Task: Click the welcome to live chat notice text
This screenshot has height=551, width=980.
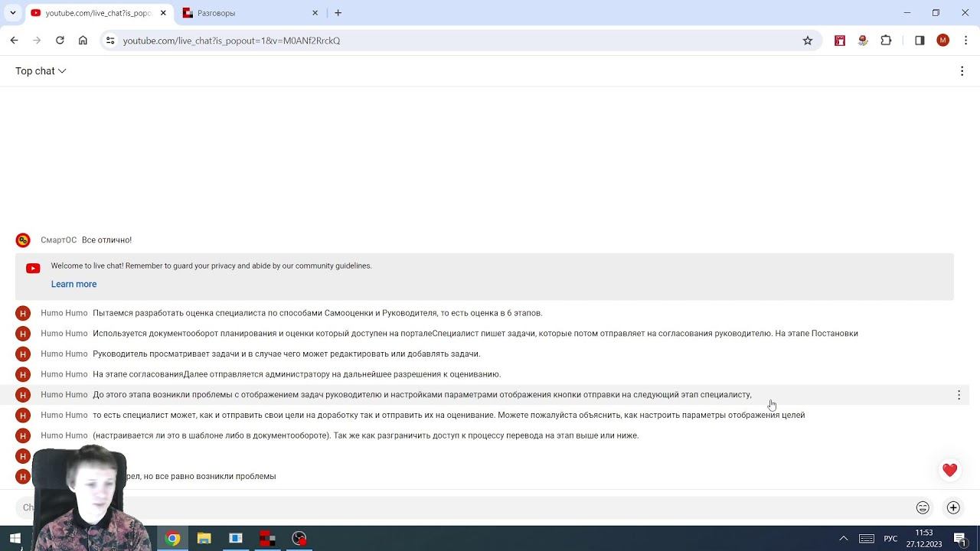Action: click(211, 266)
